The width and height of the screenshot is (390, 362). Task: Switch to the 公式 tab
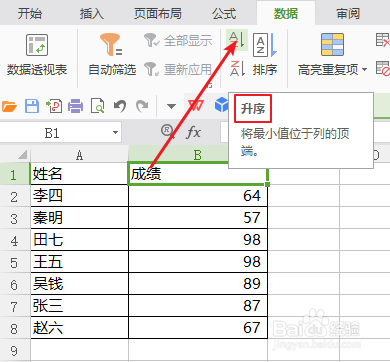(x=224, y=14)
